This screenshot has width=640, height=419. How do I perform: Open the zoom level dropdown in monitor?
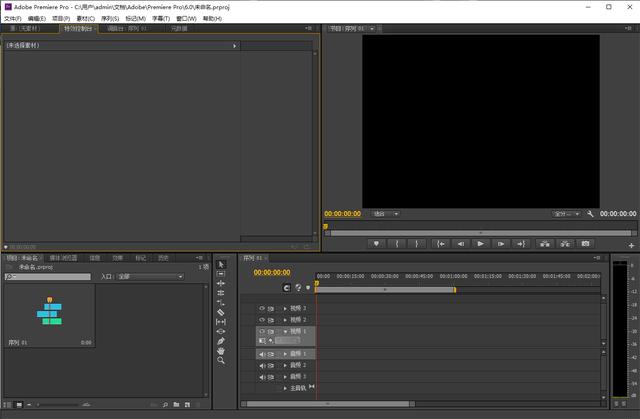385,213
